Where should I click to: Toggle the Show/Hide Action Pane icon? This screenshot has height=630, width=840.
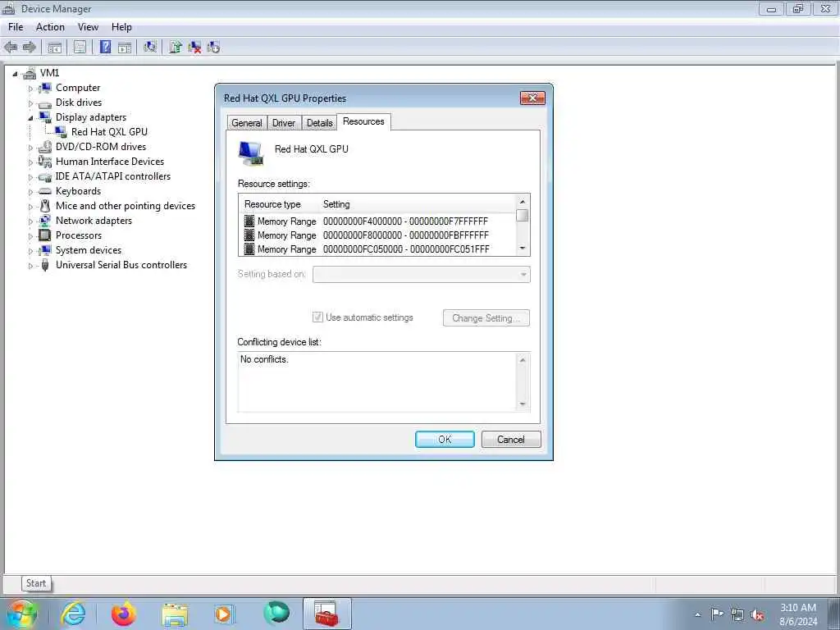(x=125, y=47)
